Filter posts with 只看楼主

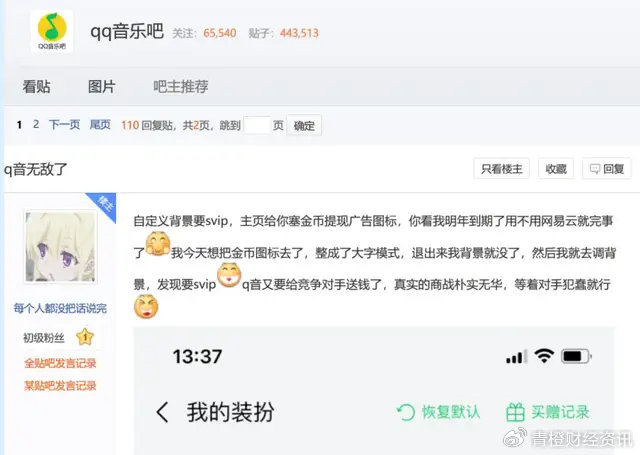(x=502, y=169)
